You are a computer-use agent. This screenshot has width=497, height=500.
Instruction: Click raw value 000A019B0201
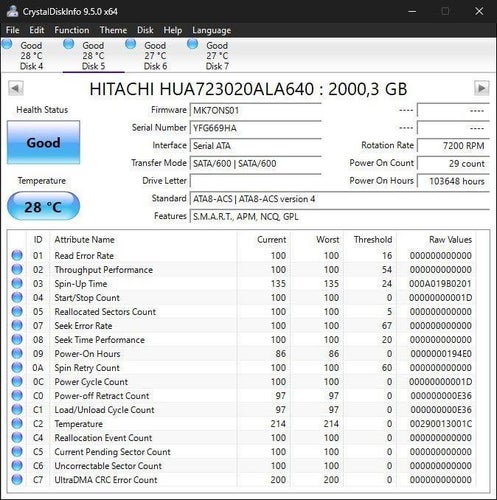[x=440, y=284]
